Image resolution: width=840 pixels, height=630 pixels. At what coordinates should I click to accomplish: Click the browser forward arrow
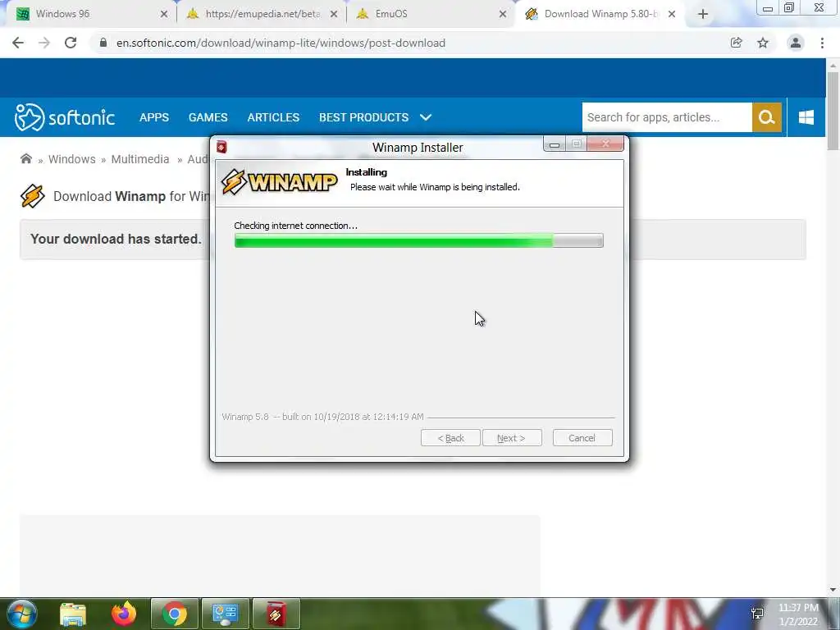pos(44,43)
